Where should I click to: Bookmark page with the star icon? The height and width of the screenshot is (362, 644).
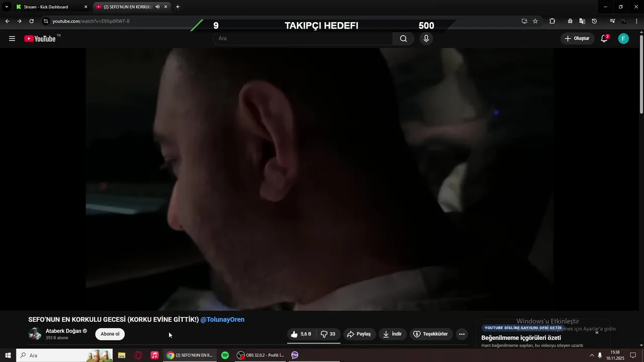point(535,21)
